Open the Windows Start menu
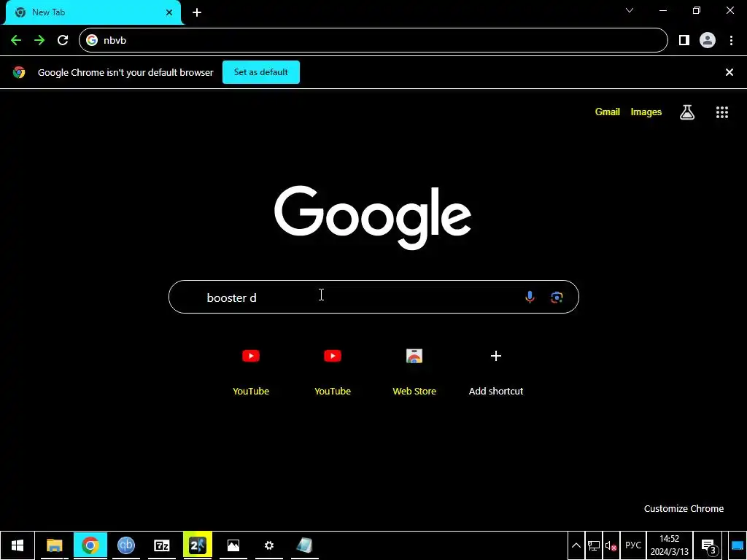Screen dimensions: 747x560 [x=18, y=545]
